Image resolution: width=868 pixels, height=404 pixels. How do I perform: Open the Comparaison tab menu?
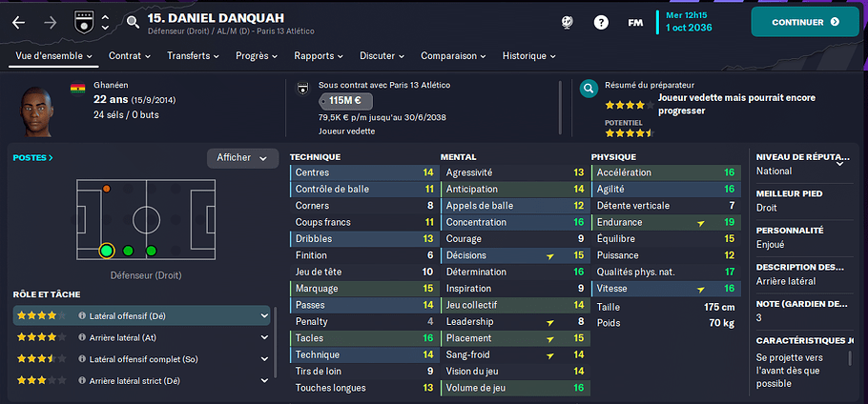453,56
